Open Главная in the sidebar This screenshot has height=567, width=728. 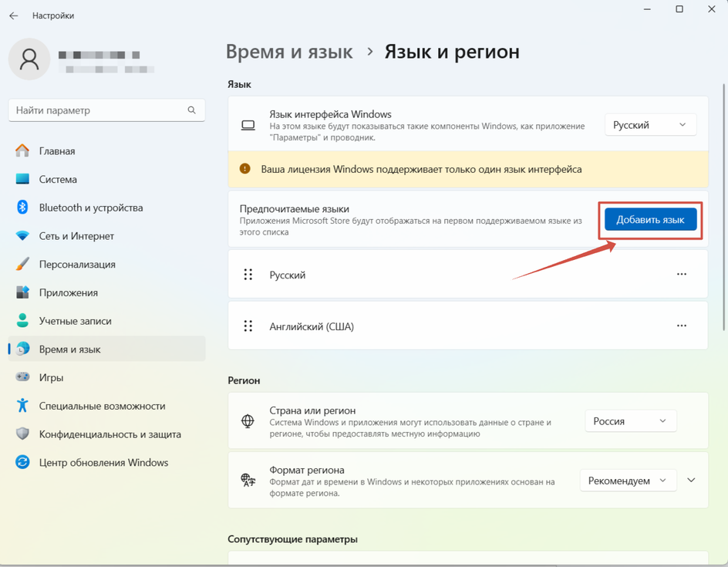[106, 151]
